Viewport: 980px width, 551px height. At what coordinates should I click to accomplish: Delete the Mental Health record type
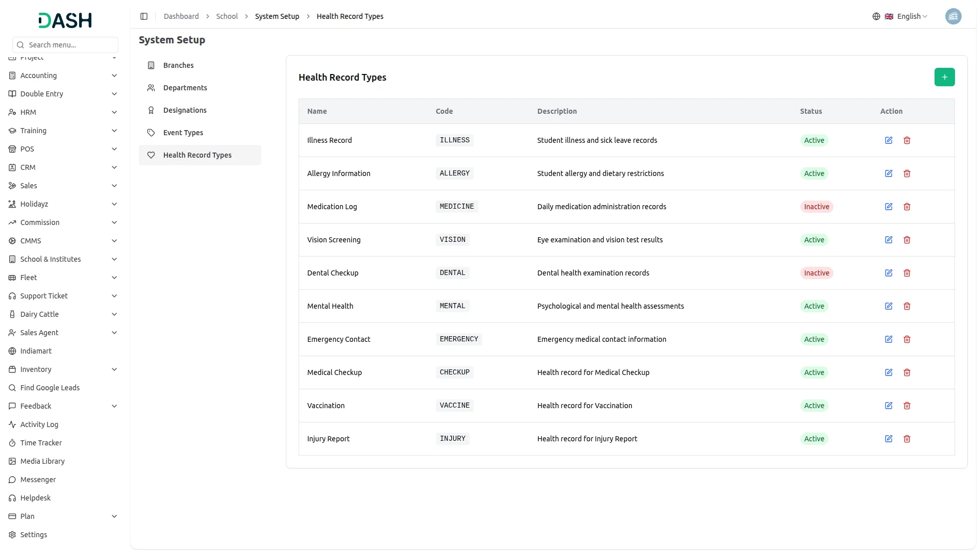coord(907,306)
